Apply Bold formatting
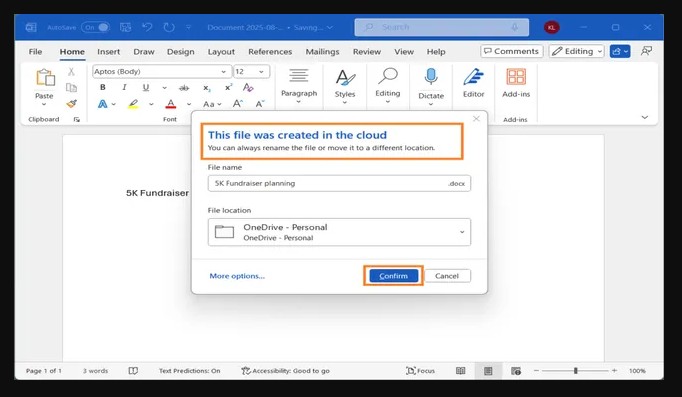 (x=103, y=87)
